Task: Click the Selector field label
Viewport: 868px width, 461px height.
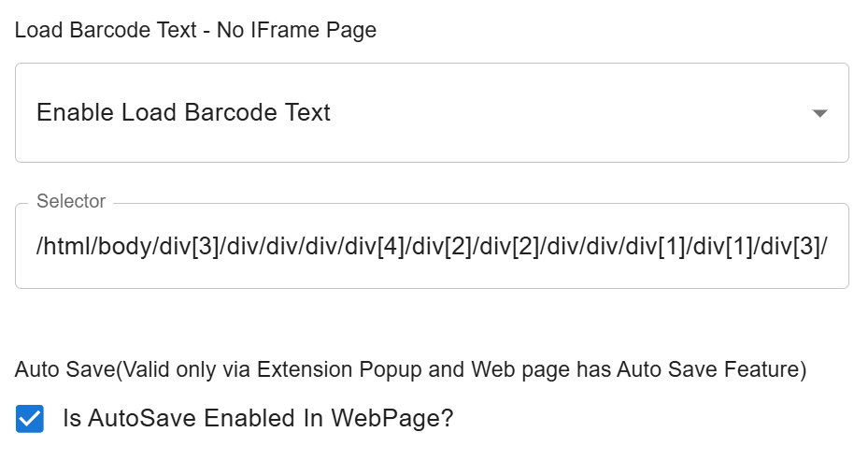Action: point(71,201)
